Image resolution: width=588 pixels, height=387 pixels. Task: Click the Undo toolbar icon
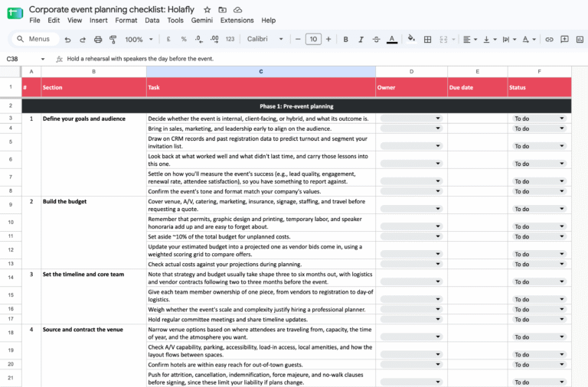pos(67,39)
